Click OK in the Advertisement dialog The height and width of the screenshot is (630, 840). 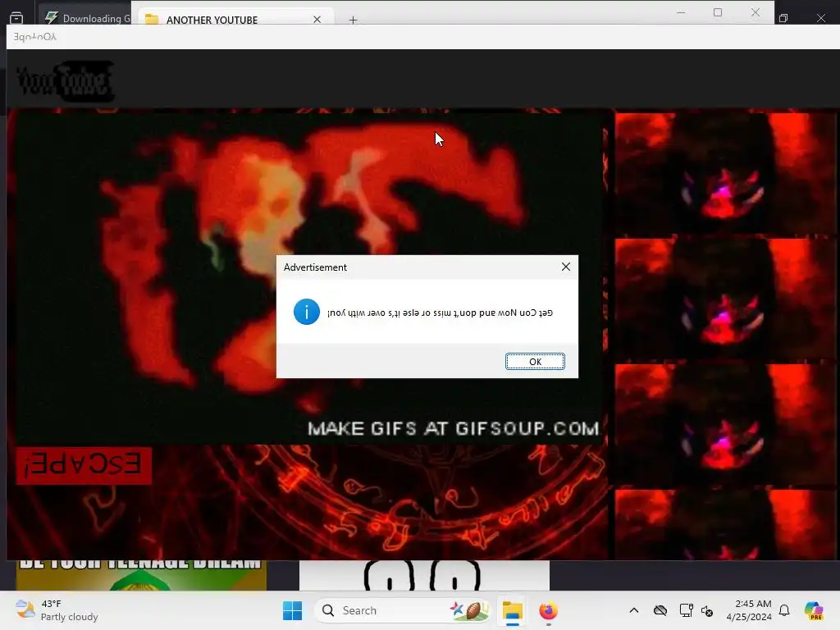click(x=535, y=362)
